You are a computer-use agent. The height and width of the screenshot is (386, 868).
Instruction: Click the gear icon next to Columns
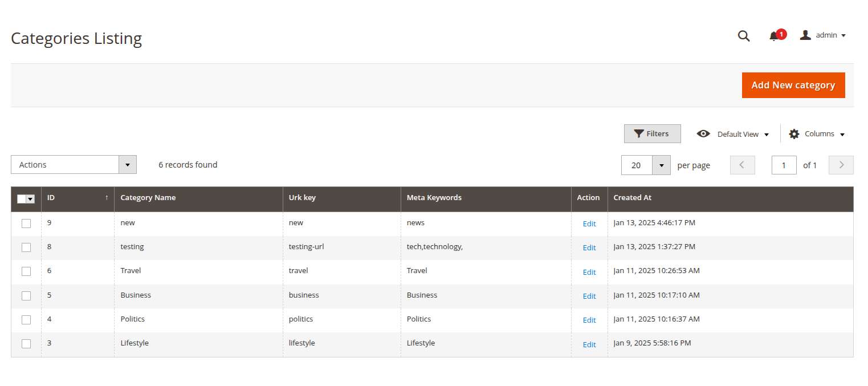point(794,133)
